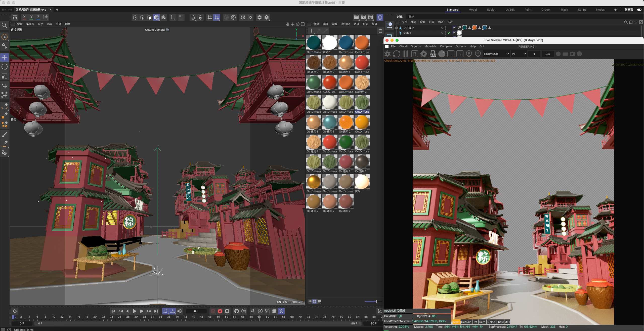The height and width of the screenshot is (331, 644).
Task: Click the search icon in object manager
Action: point(626,22)
